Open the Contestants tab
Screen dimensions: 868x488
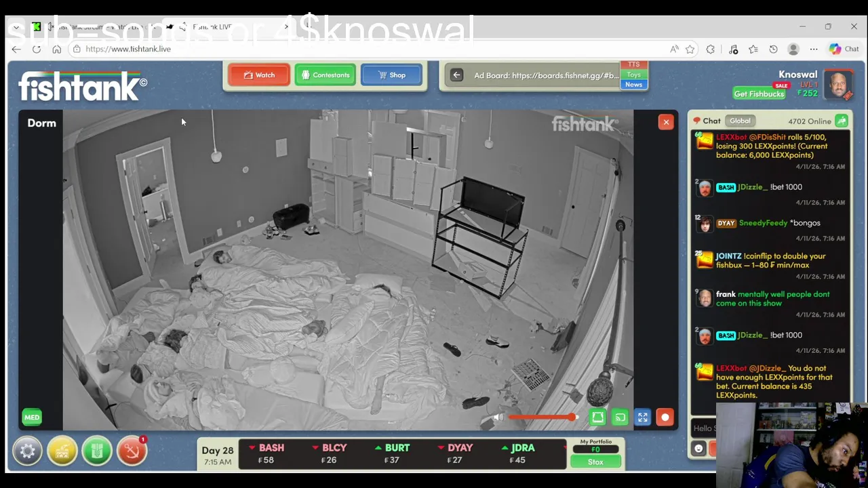[x=325, y=75]
